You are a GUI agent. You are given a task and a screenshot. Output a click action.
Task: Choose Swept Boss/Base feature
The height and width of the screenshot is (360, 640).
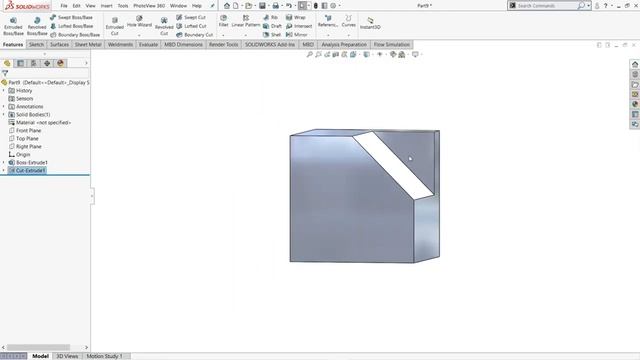pyautogui.click(x=71, y=18)
